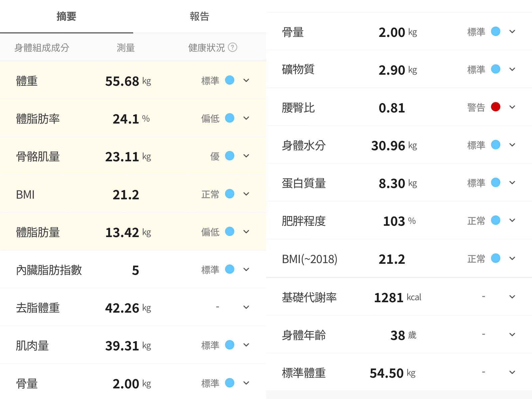
Task: Switch to the 報告 tab
Action: (x=199, y=16)
